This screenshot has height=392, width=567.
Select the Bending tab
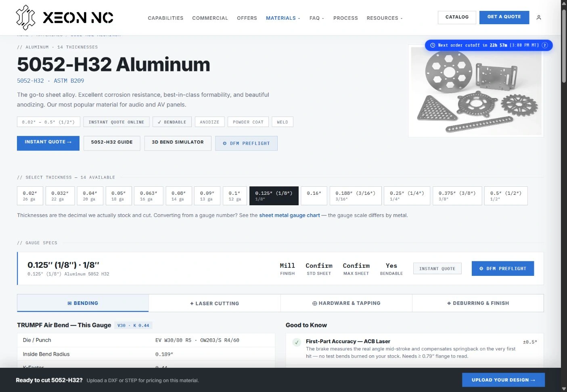[x=83, y=303]
